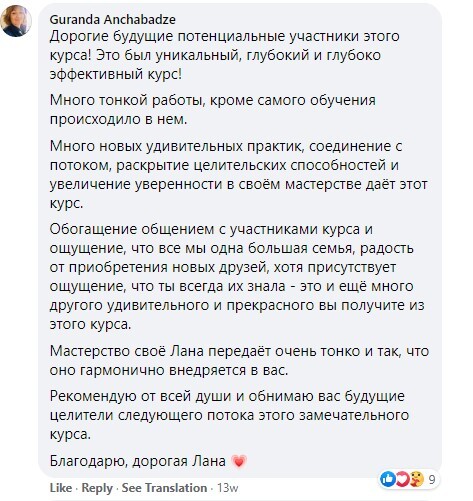Click the Guranda Anchabadze name link
Image resolution: width=473 pixels, height=501 pixels.
point(112,20)
